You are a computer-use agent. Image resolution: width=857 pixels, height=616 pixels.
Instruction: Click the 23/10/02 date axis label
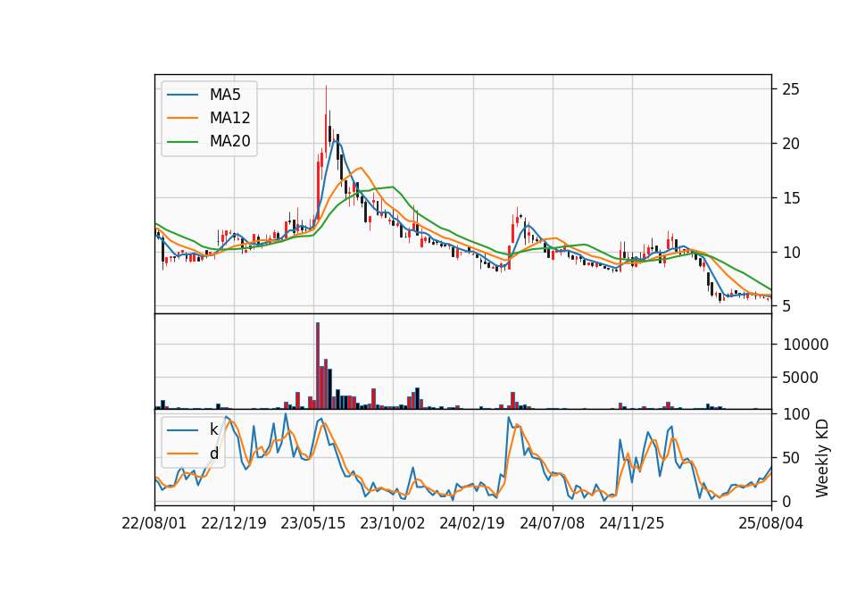click(393, 523)
